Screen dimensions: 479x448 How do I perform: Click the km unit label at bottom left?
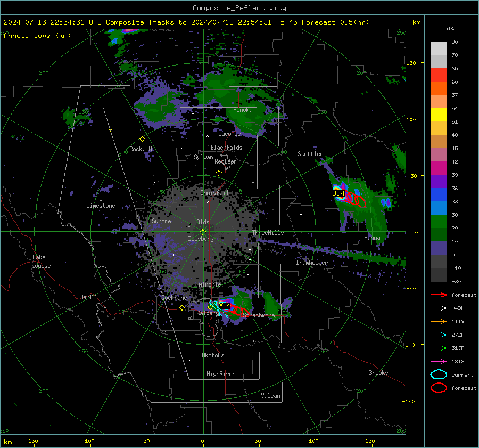7,442
